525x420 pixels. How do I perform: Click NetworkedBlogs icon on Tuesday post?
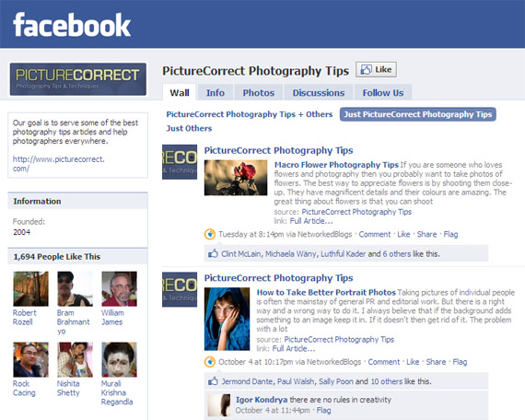[x=210, y=234]
